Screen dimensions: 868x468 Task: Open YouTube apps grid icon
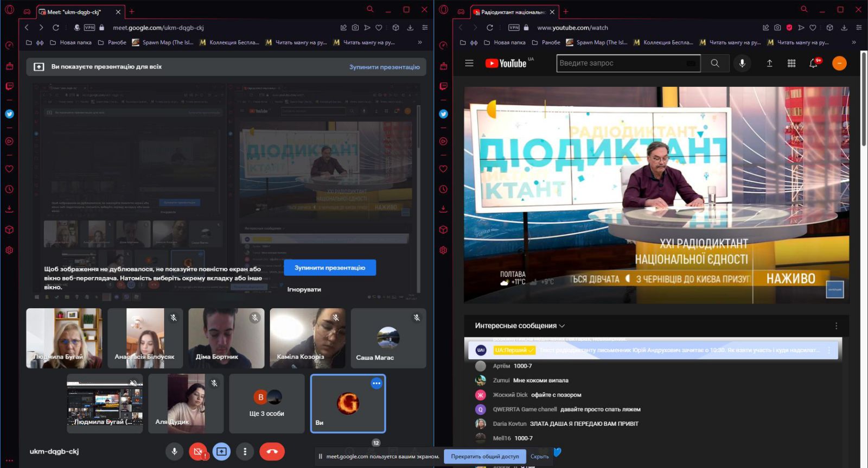792,64
